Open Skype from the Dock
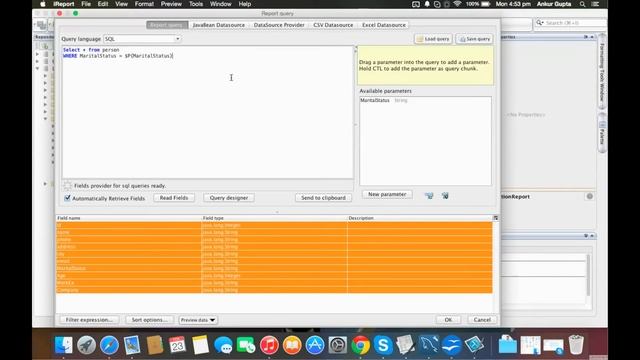This screenshot has width=640, height=360. [x=383, y=345]
